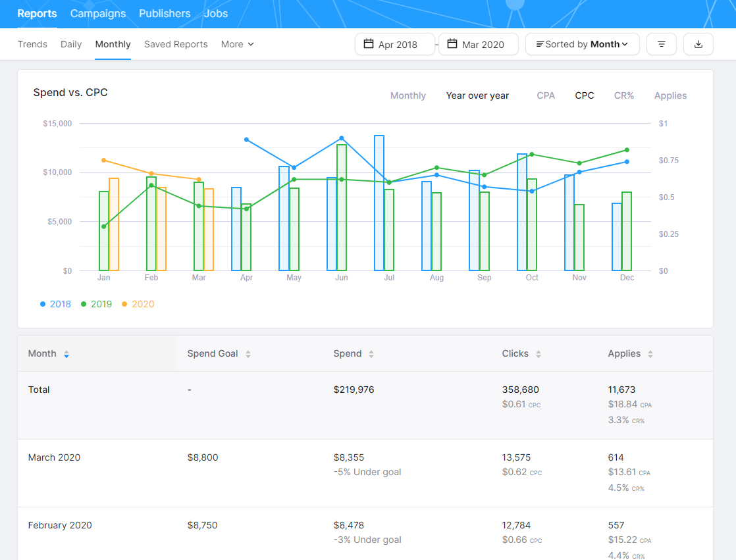Click the calendar icon on Mar 2020 picker
The height and width of the screenshot is (560, 736).
(x=451, y=44)
